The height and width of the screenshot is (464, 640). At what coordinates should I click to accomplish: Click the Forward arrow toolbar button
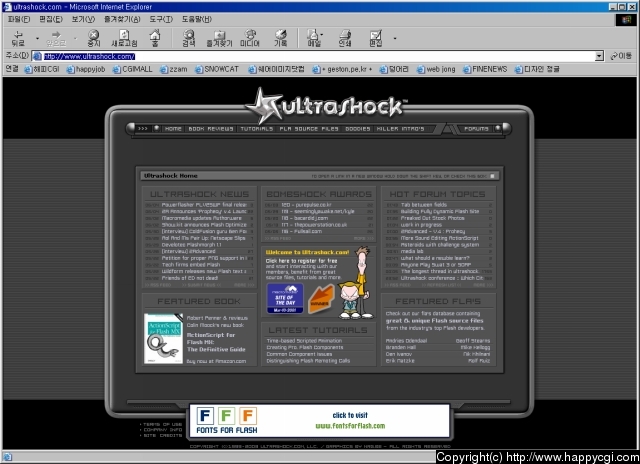56,38
